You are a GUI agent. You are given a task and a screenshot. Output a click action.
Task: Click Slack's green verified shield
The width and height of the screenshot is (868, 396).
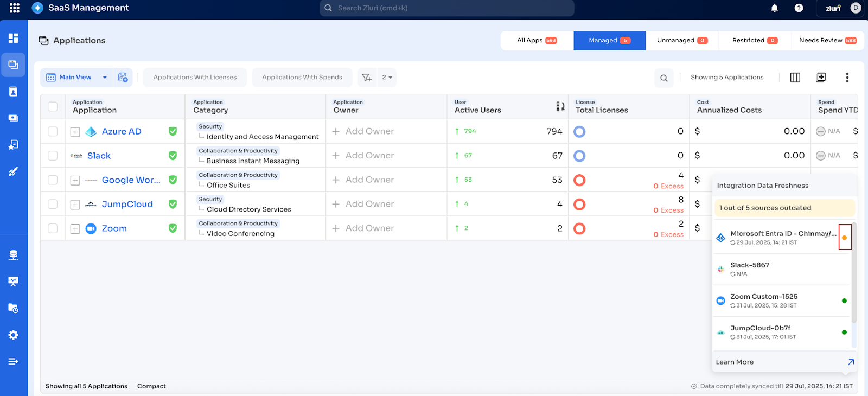[x=173, y=156]
